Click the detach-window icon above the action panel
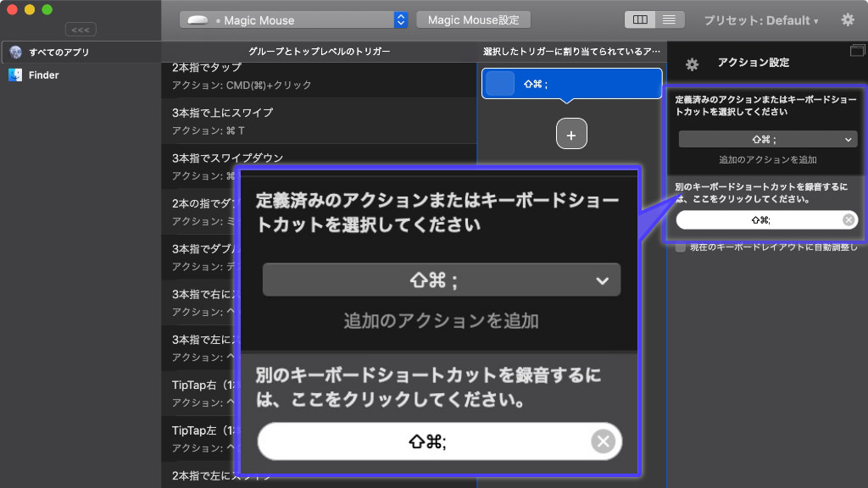The width and height of the screenshot is (868, 488). point(857,50)
